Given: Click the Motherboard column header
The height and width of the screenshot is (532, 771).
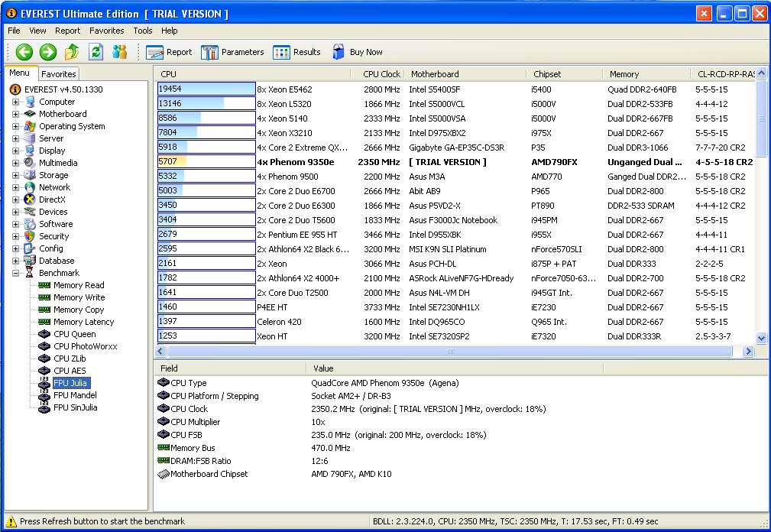Looking at the screenshot, I should (x=465, y=73).
